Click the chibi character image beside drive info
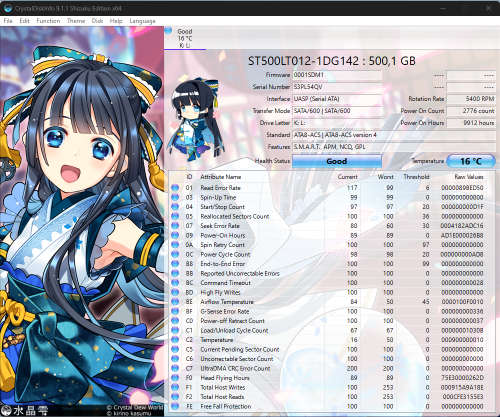 pyautogui.click(x=195, y=119)
